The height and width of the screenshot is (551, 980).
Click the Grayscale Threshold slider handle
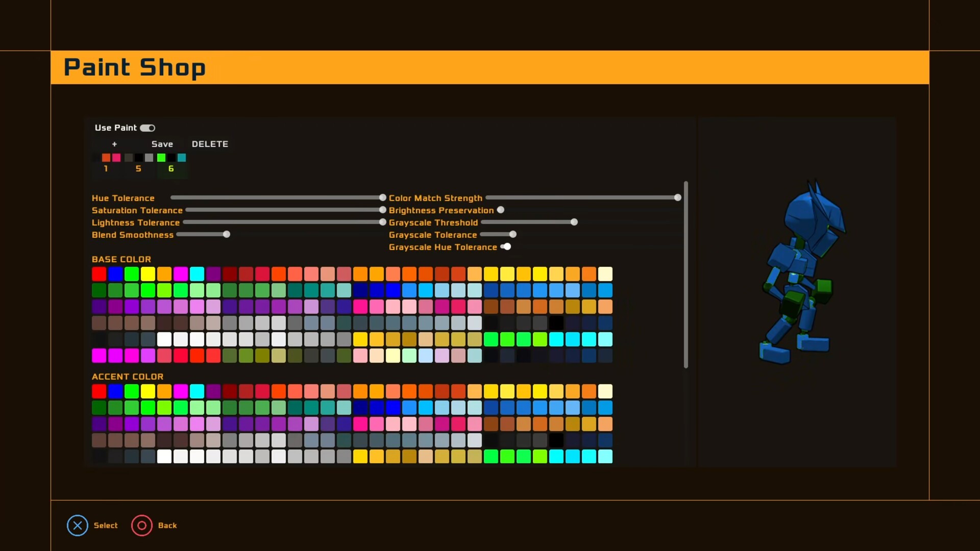[574, 222]
